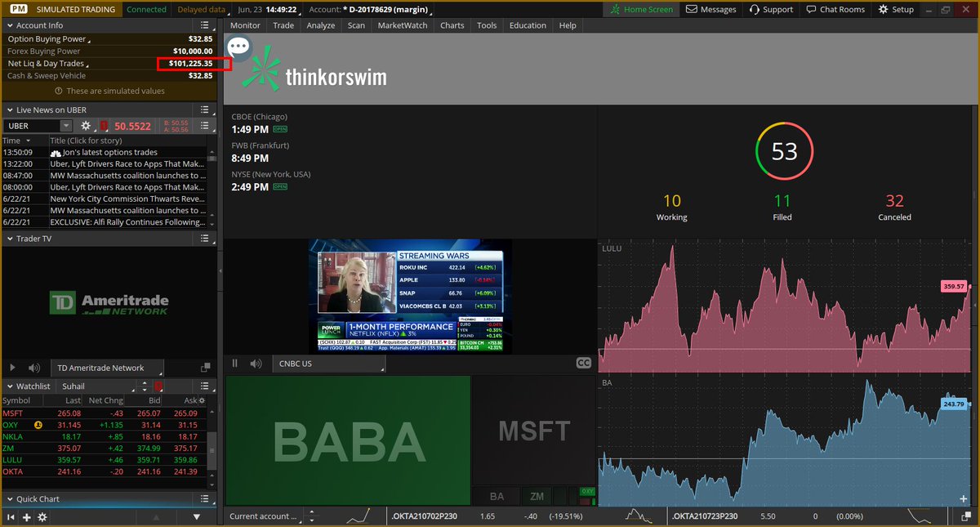
Task: Open the Monitor tab
Action: tap(245, 25)
